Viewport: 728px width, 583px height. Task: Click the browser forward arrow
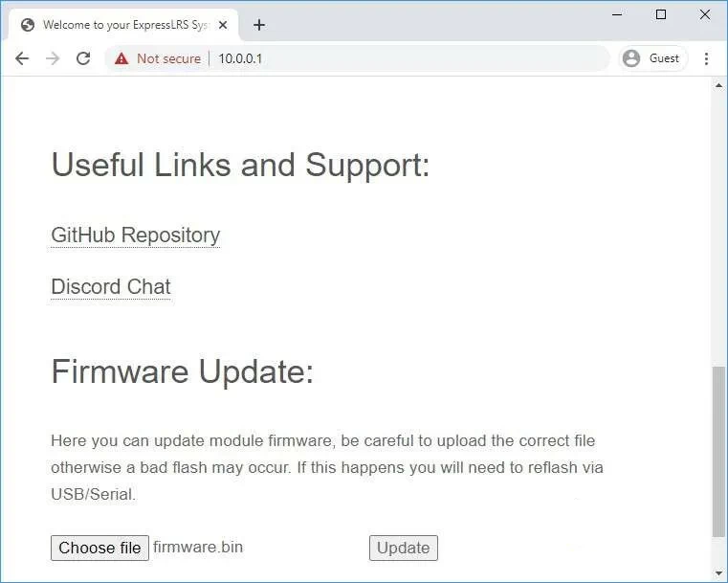click(x=53, y=58)
